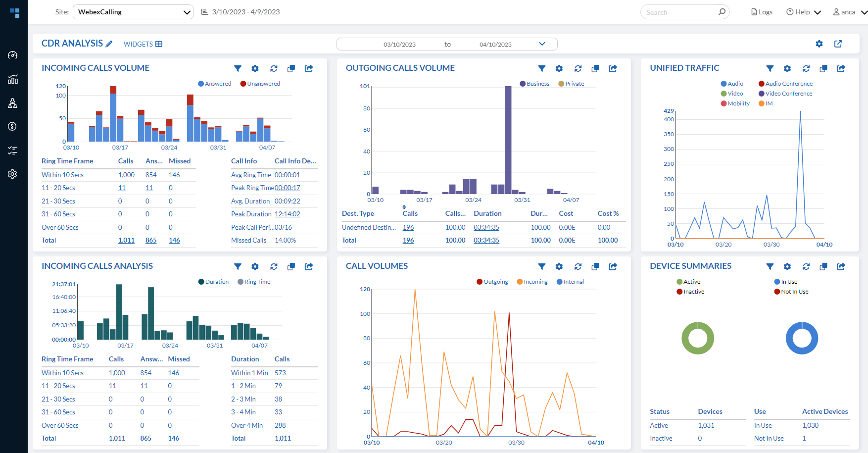The width and height of the screenshot is (868, 453).
Task: Click the start date 03/10/2023 field
Action: pyautogui.click(x=399, y=44)
